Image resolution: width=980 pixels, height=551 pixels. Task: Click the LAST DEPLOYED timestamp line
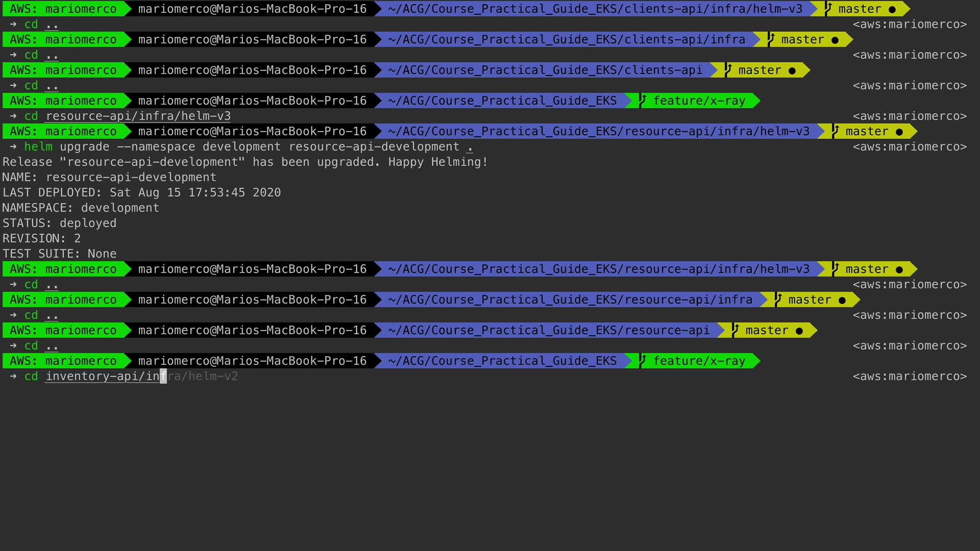[141, 192]
